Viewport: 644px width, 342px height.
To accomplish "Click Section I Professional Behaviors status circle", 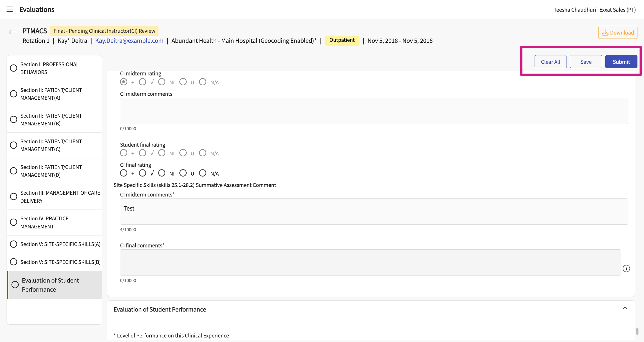I will click(14, 68).
